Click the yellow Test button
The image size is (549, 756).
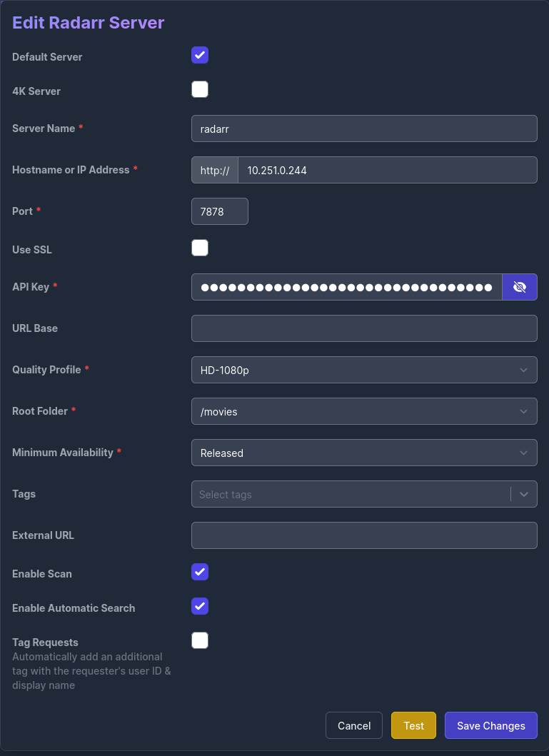coord(413,725)
